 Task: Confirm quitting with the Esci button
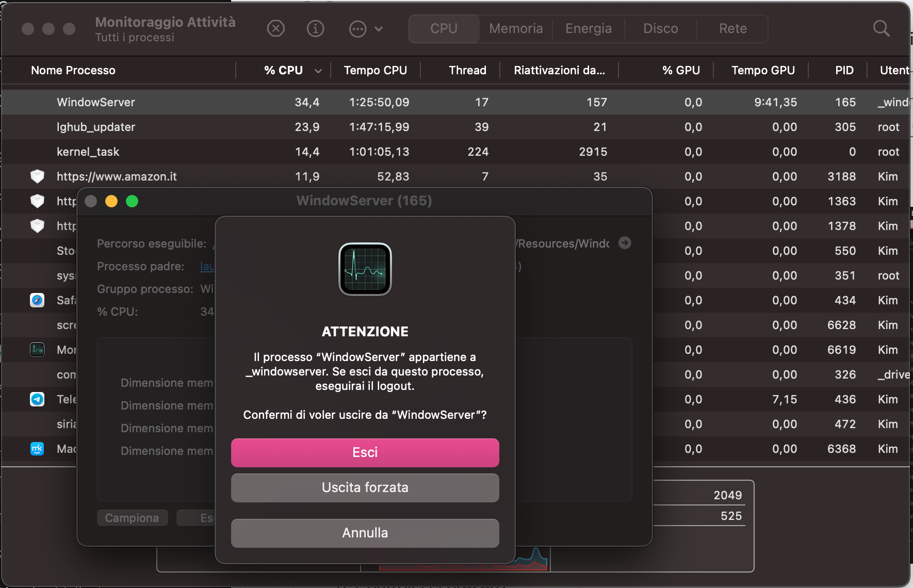(x=365, y=452)
